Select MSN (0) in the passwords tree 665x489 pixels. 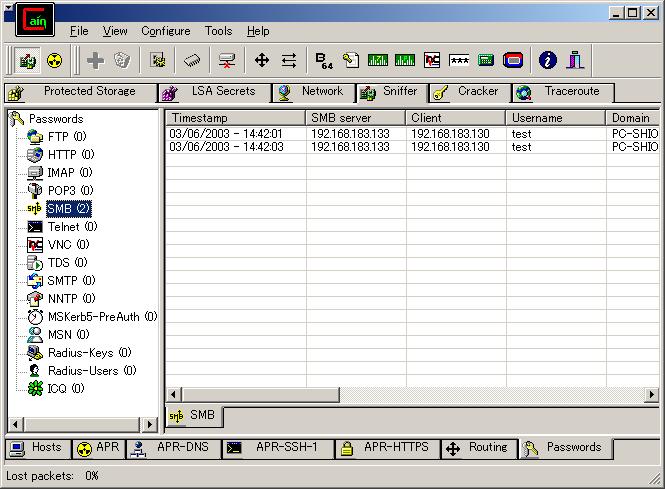(x=69, y=335)
